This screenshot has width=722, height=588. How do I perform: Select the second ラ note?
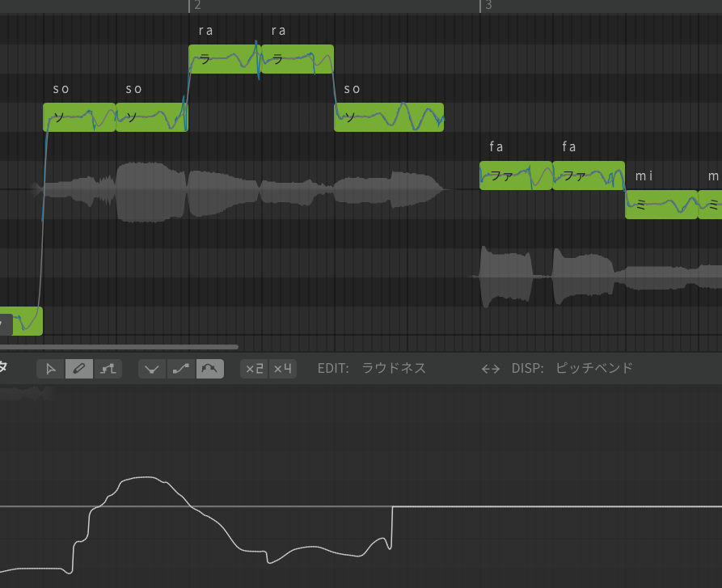pyautogui.click(x=298, y=59)
